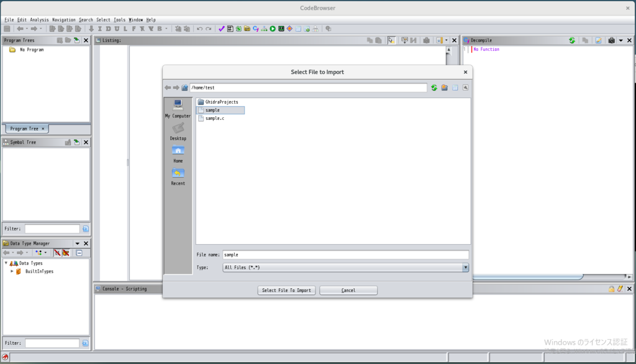Take snapshot in Decompile panel
The image size is (636, 364).
611,40
